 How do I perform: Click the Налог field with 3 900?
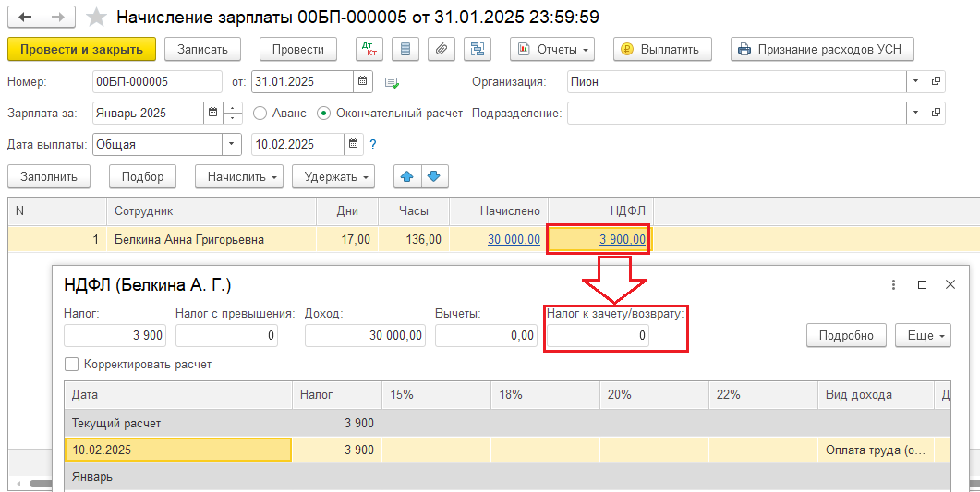pyautogui.click(x=115, y=335)
